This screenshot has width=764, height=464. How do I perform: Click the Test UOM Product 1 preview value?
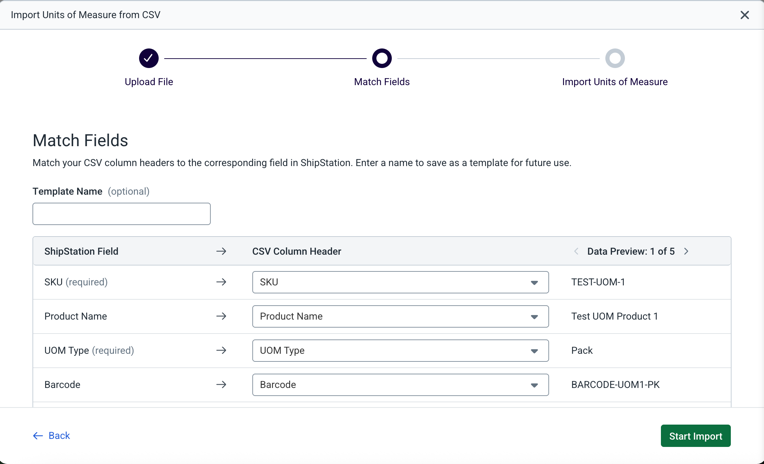point(614,316)
